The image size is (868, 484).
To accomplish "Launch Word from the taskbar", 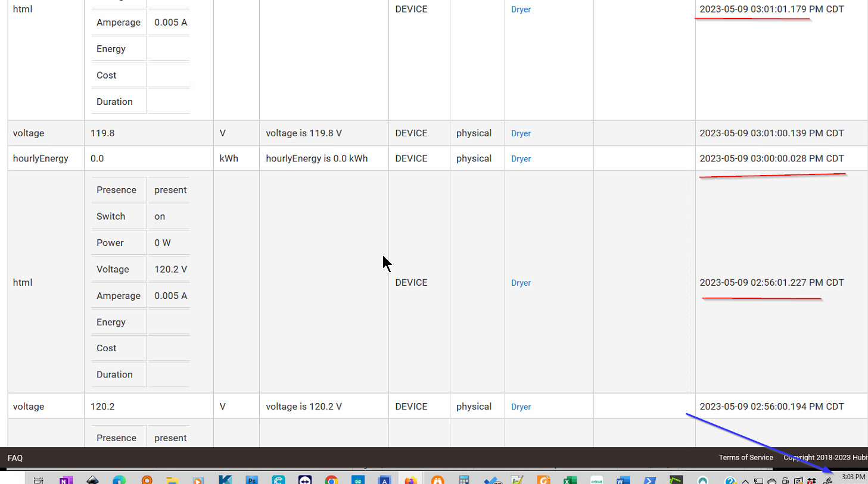I will [623, 480].
